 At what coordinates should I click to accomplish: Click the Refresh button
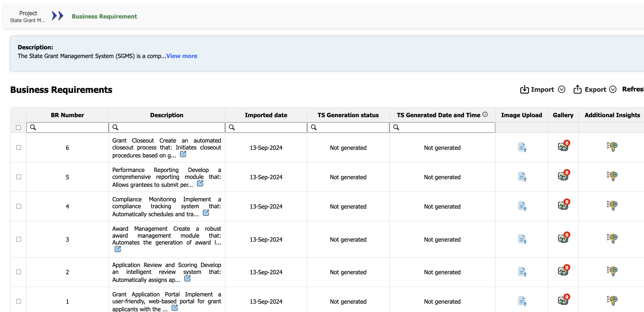pyautogui.click(x=633, y=89)
